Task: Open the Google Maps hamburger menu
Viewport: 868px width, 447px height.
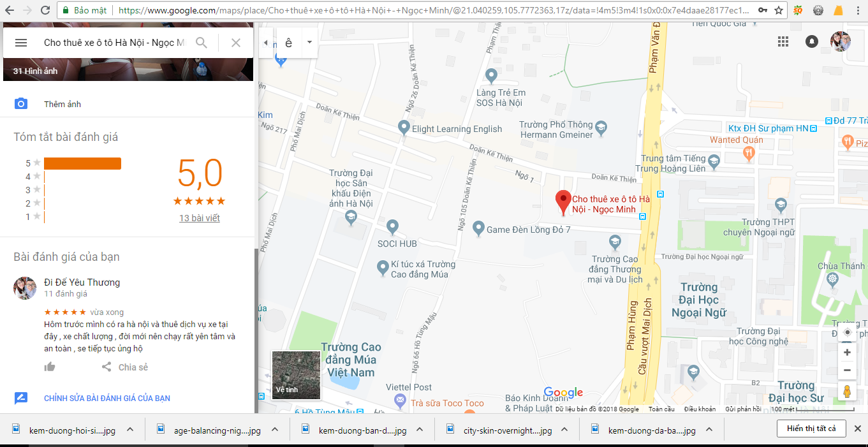Action: click(x=21, y=43)
